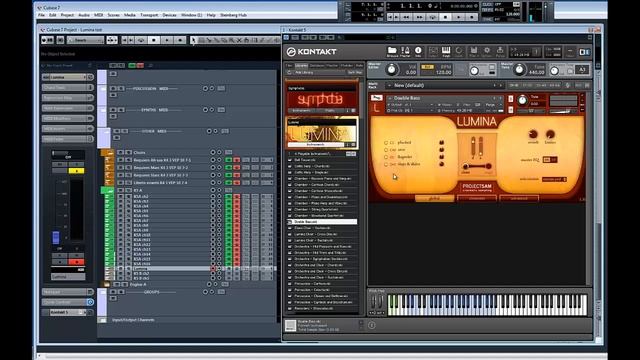This screenshot has height=360, width=640.
Task: Adjust the Double Bass Tune knob
Action: [x=522, y=100]
